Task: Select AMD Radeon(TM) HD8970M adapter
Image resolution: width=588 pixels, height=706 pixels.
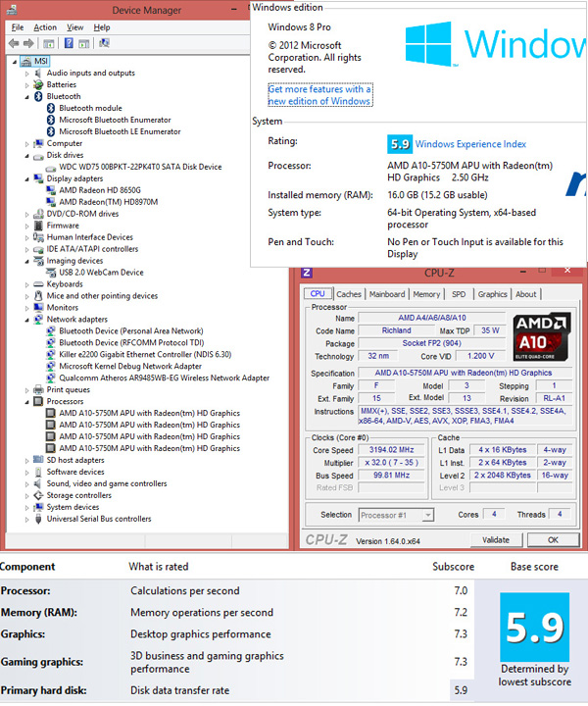Action: 109,202
